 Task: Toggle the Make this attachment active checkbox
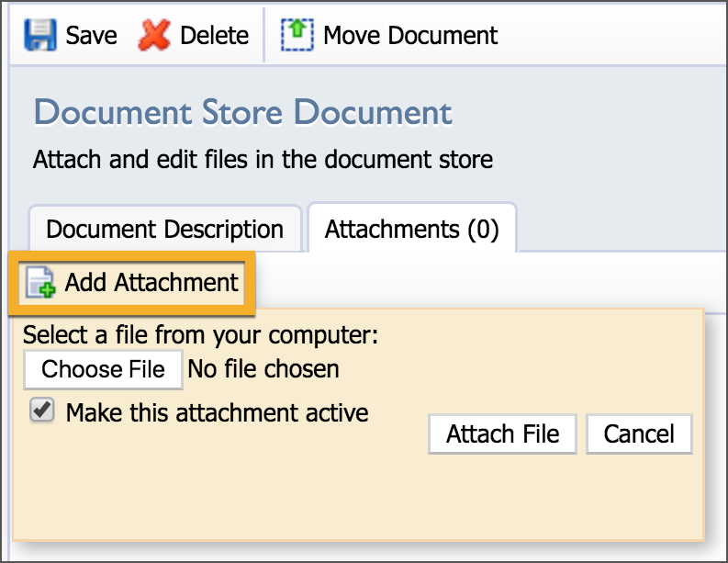pos(42,411)
